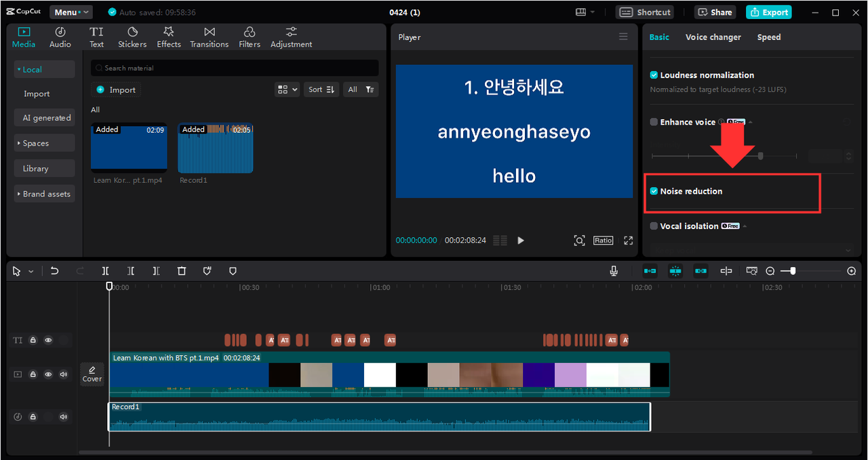Collapse the Enhance voice section arrow
Screen dimensions: 868x460
751,122
